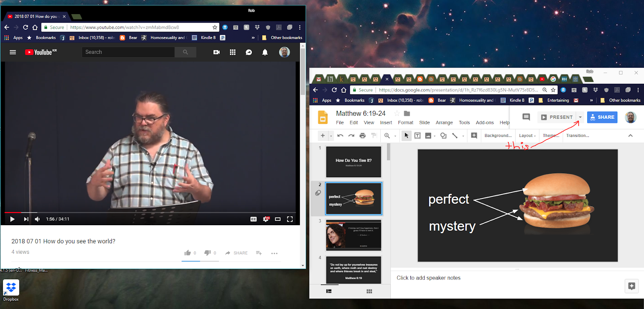644x309 pixels.
Task: Collapse the Slides menus with chevron
Action: tap(630, 136)
